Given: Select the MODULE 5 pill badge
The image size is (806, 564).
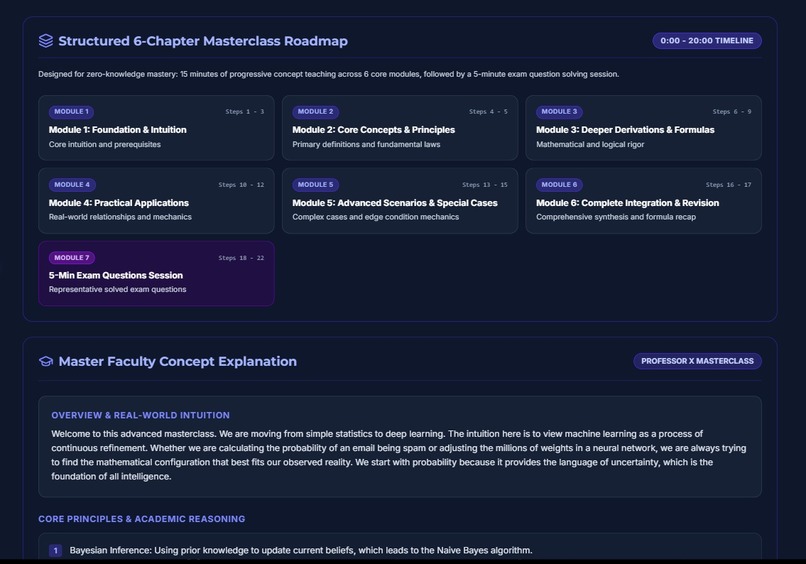Looking at the screenshot, I should click(315, 185).
